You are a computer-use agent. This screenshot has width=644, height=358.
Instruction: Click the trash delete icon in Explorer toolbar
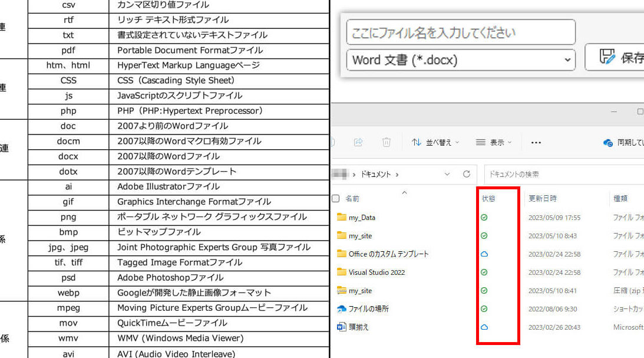click(386, 142)
